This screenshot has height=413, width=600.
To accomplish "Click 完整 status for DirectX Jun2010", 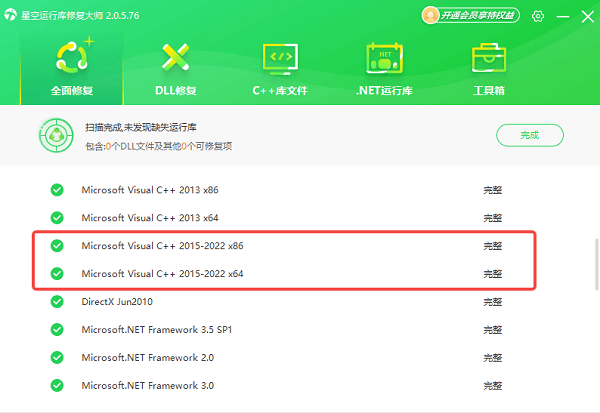I will tap(492, 302).
